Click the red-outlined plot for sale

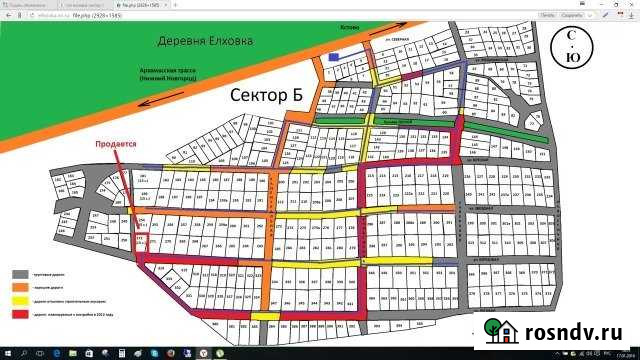click(142, 242)
